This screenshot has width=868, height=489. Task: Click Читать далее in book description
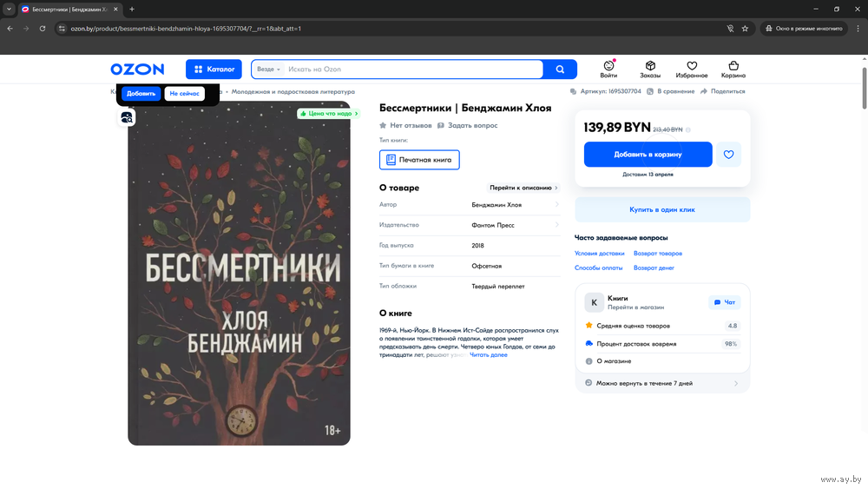pyautogui.click(x=488, y=355)
